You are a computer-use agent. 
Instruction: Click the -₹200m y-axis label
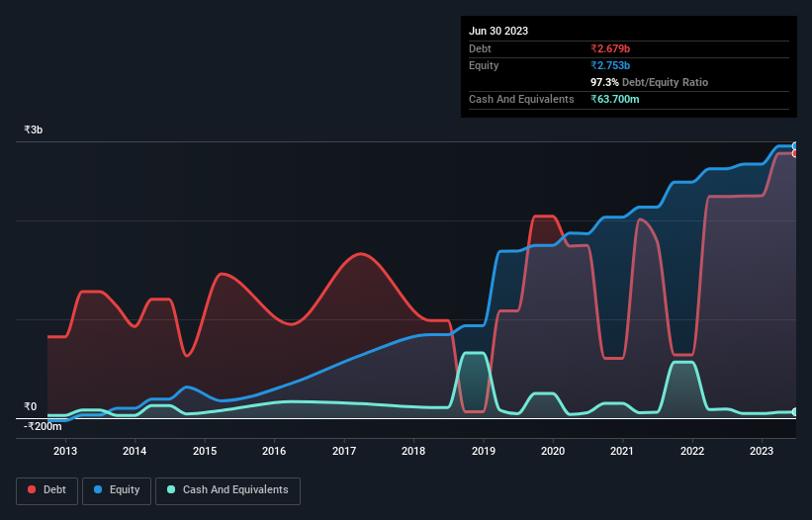point(43,426)
